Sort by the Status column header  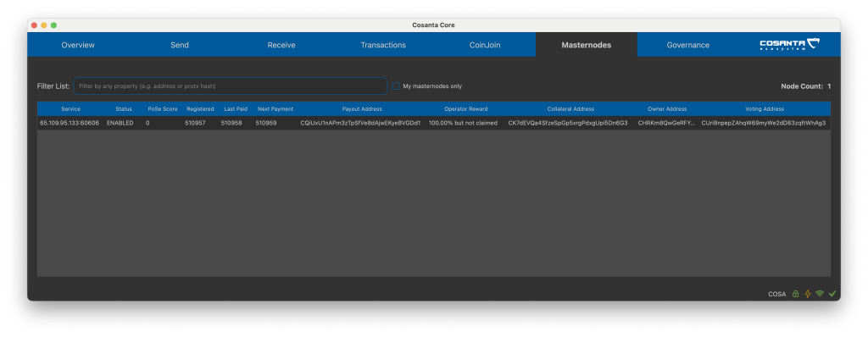[124, 109]
